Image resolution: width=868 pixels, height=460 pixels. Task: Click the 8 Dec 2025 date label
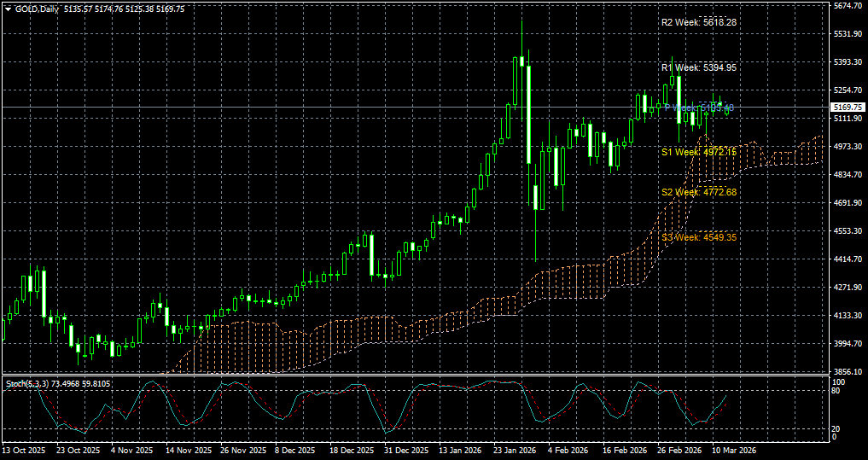tap(295, 451)
